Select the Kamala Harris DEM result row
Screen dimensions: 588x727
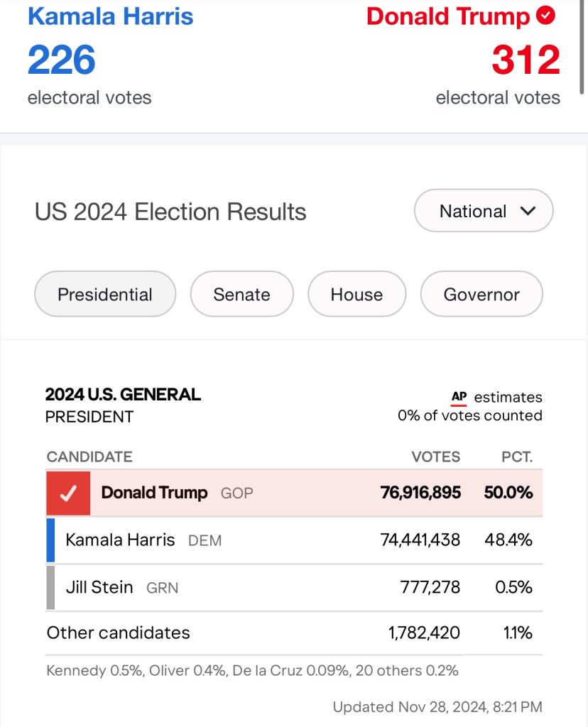coord(294,540)
